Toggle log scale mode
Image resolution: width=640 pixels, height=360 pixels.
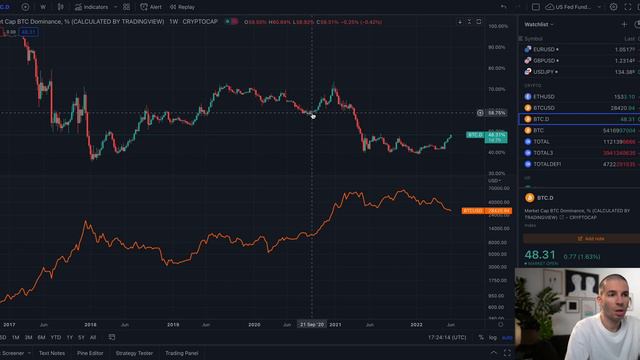[493, 338]
